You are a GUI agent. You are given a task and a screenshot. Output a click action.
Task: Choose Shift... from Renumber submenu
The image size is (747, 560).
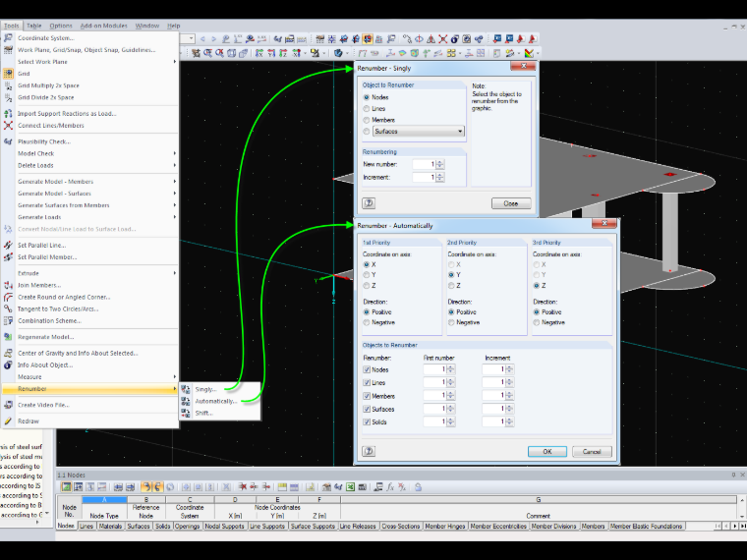(x=203, y=413)
